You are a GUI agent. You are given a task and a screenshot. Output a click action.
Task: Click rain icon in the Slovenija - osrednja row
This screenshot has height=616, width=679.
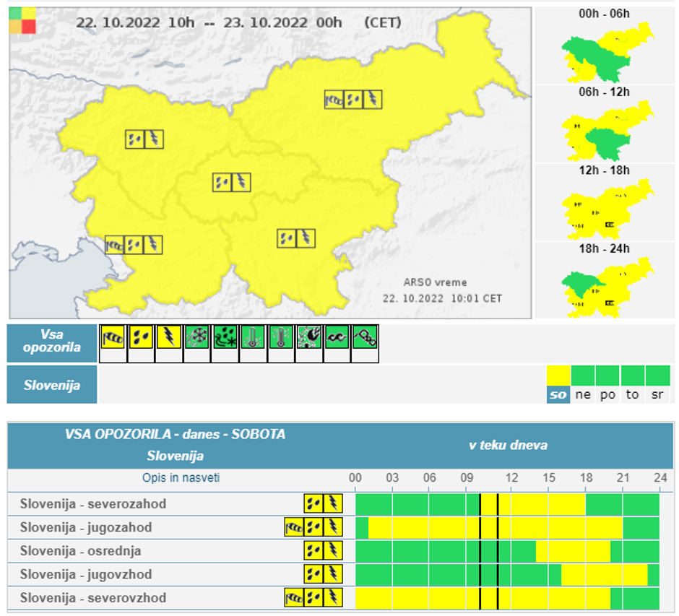[x=313, y=551]
